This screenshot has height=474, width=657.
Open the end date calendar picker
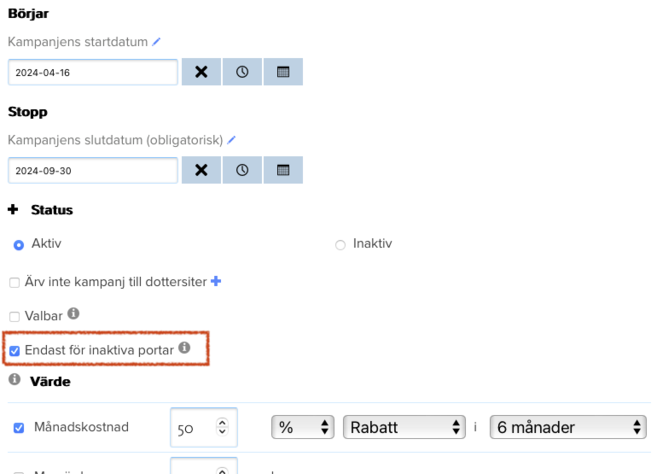[x=283, y=170]
